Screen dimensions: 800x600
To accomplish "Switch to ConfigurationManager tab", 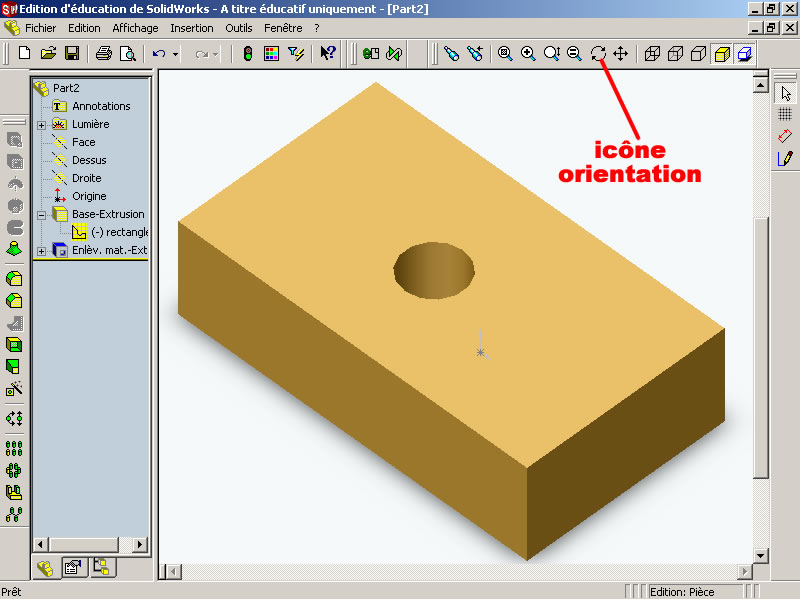I will pyautogui.click(x=102, y=566).
